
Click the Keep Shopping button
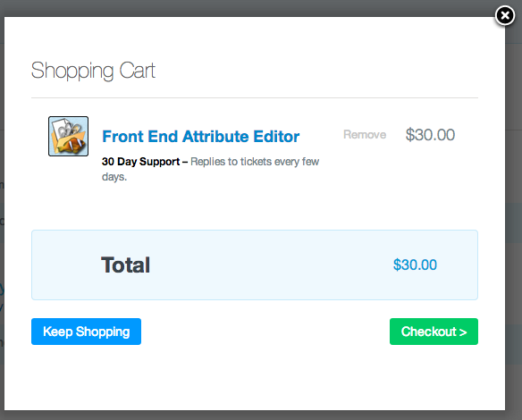[86, 332]
